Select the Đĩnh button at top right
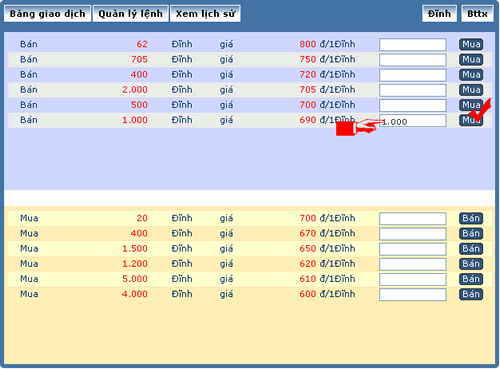 coord(439,14)
